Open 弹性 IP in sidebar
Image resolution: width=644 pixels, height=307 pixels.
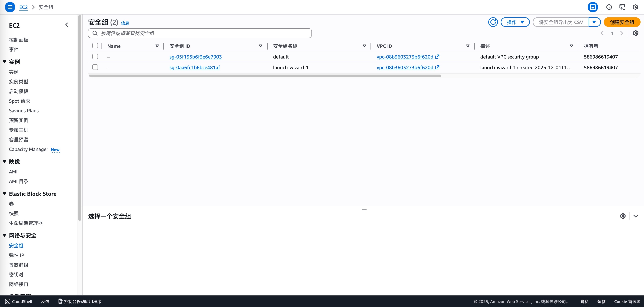tap(17, 255)
